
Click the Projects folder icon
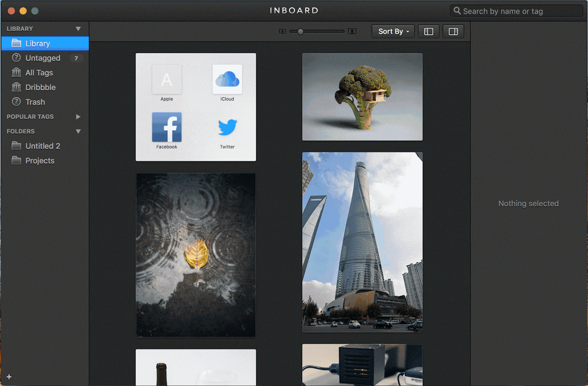(16, 160)
